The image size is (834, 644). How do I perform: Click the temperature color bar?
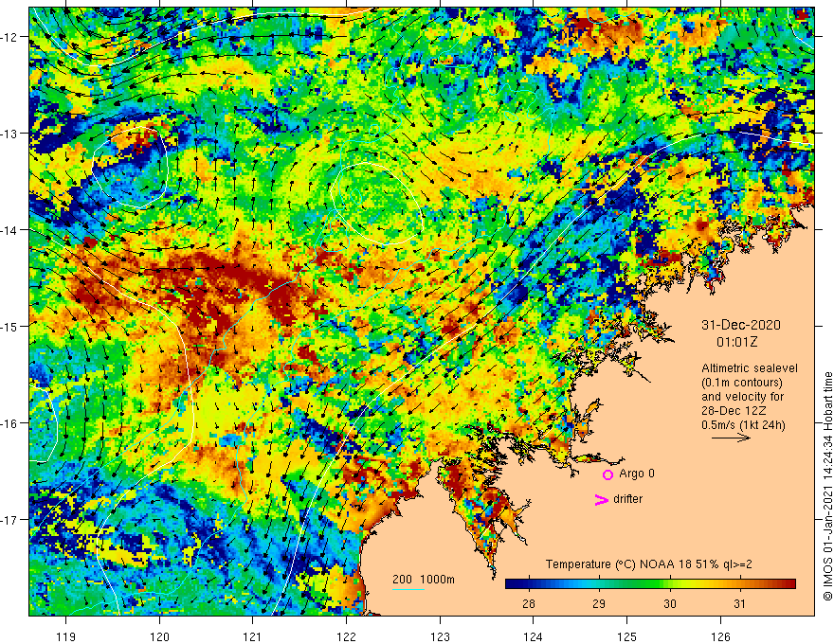650,584
